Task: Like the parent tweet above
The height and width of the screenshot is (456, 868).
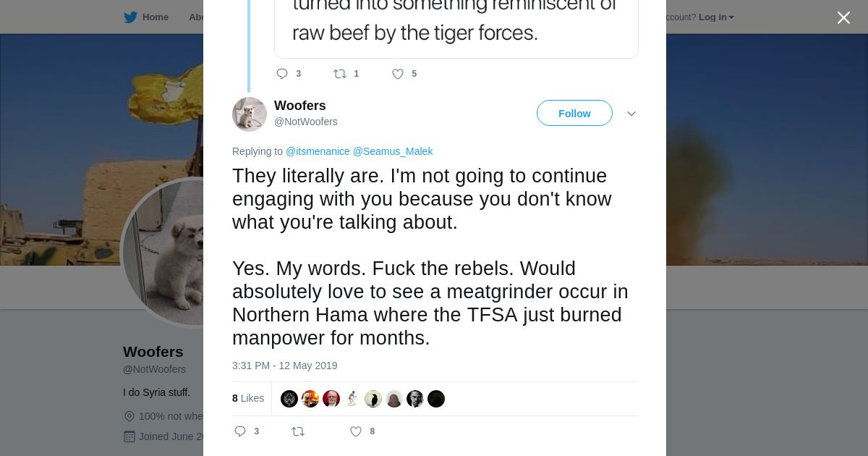Action: [x=398, y=74]
